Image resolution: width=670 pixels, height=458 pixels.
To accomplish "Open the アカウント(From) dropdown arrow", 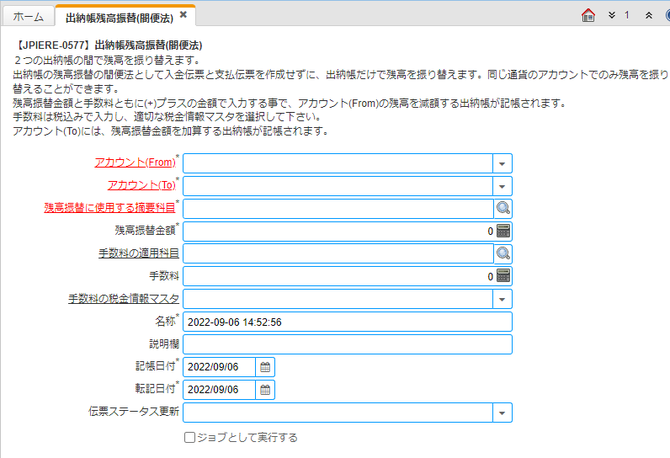I will point(502,164).
